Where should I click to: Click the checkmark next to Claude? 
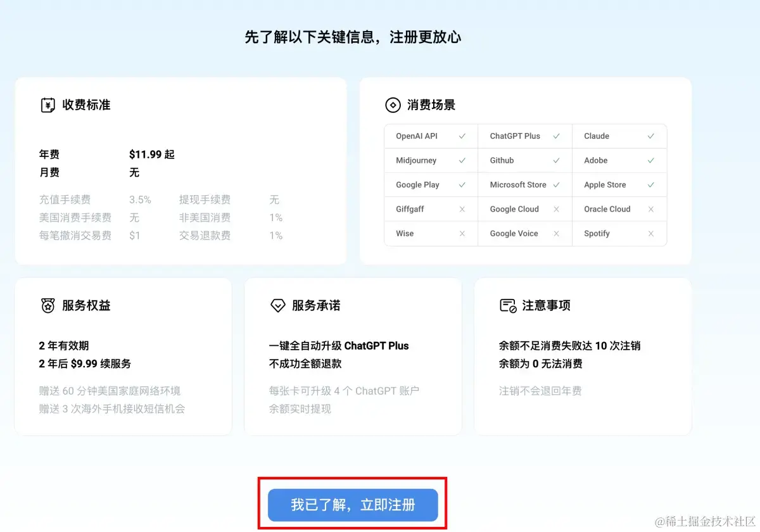click(650, 136)
